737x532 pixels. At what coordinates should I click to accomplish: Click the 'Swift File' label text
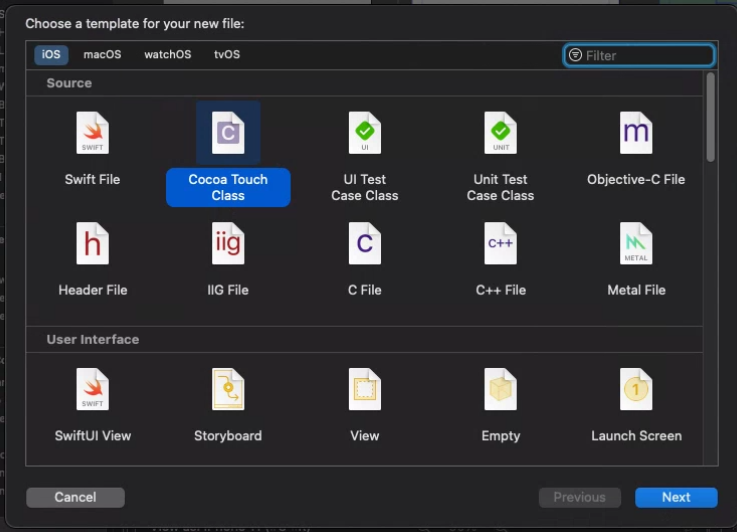[93, 180]
